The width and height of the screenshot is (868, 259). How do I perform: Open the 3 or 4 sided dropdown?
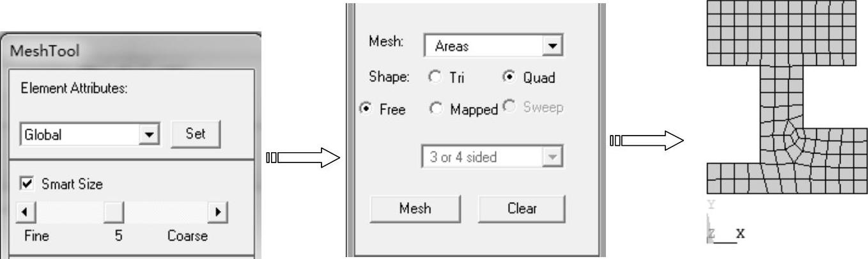tap(552, 157)
